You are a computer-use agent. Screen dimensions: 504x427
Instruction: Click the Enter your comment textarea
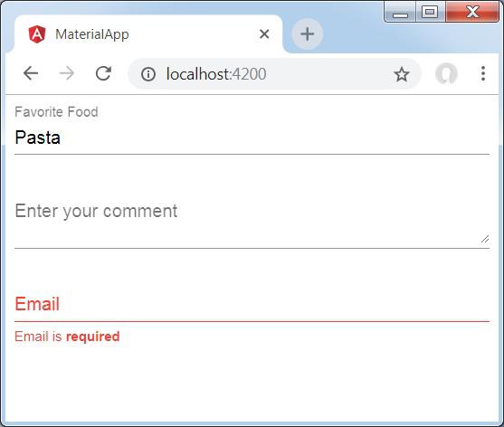[x=252, y=223]
